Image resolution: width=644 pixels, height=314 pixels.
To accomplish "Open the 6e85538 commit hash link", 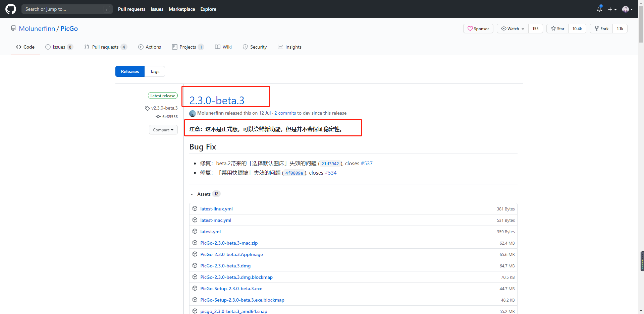I will 170,117.
